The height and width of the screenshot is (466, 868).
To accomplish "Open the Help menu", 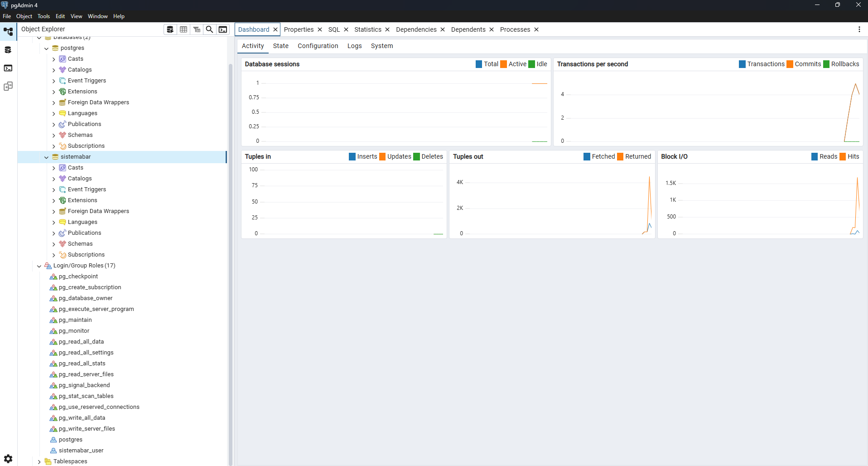I will (x=119, y=16).
